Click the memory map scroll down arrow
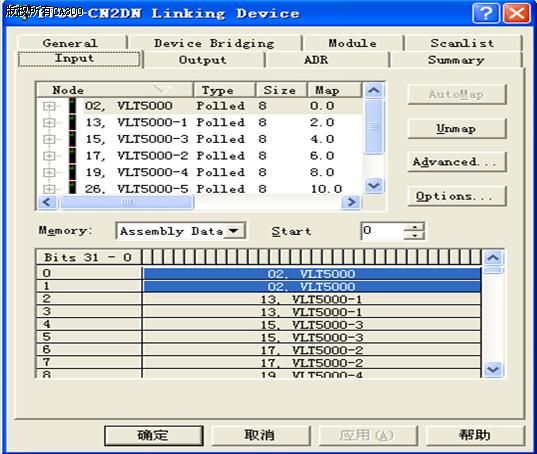537x454 pixels. [493, 369]
